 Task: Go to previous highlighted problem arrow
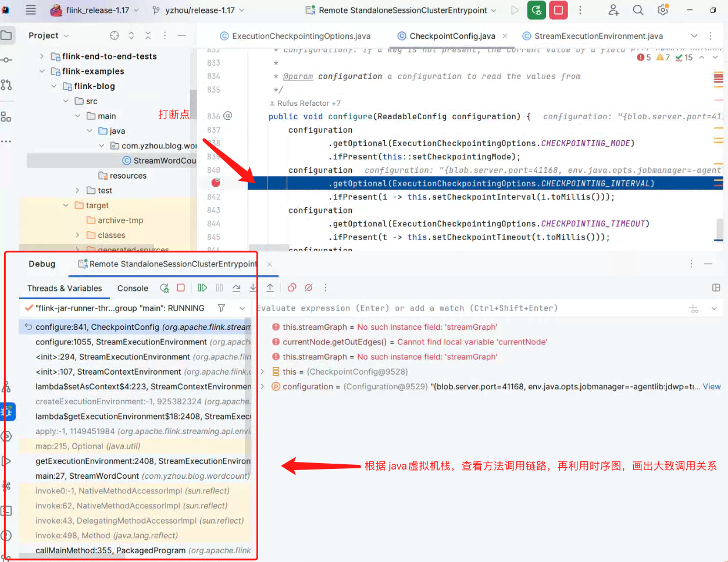click(x=702, y=58)
